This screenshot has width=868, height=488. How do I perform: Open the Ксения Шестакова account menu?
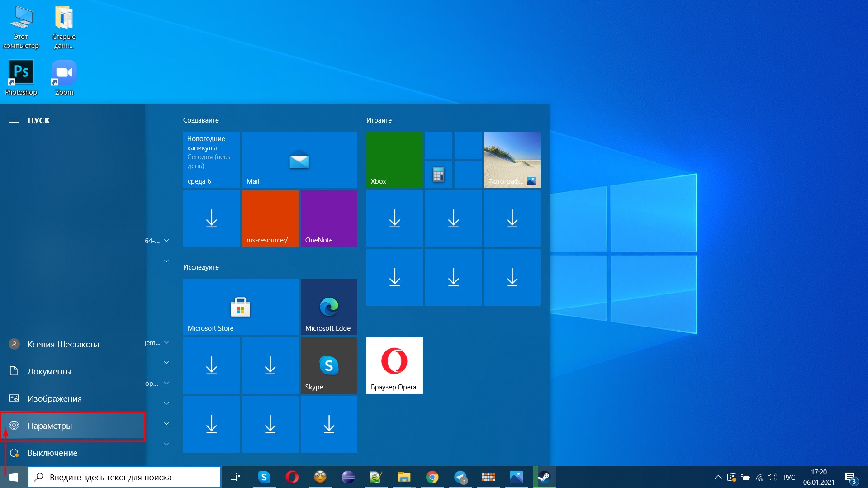(63, 344)
